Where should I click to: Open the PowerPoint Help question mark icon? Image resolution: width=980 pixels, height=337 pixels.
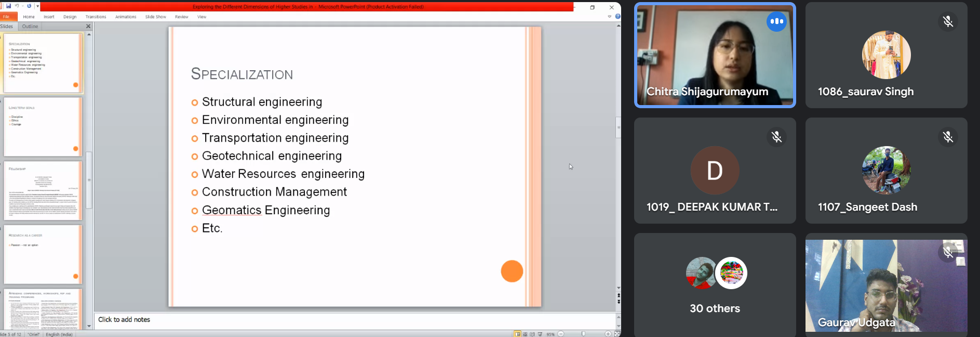[617, 17]
